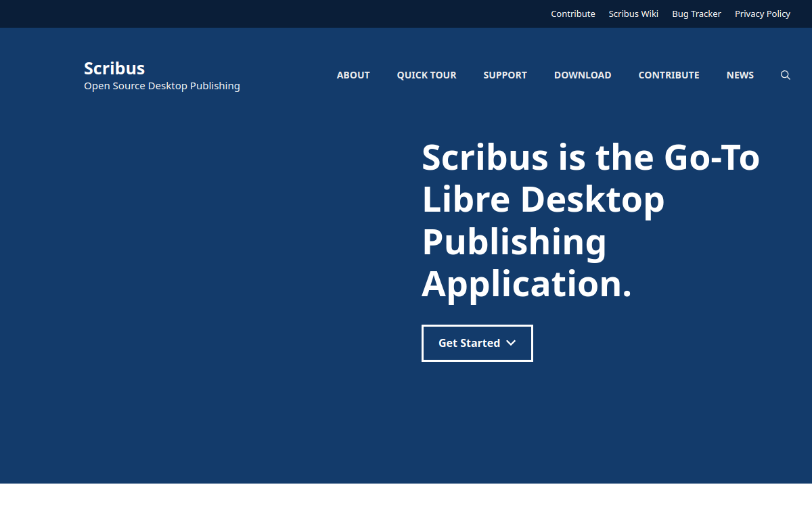The height and width of the screenshot is (514, 812).
Task: Open the Quick Tour menu item
Action: (426, 75)
